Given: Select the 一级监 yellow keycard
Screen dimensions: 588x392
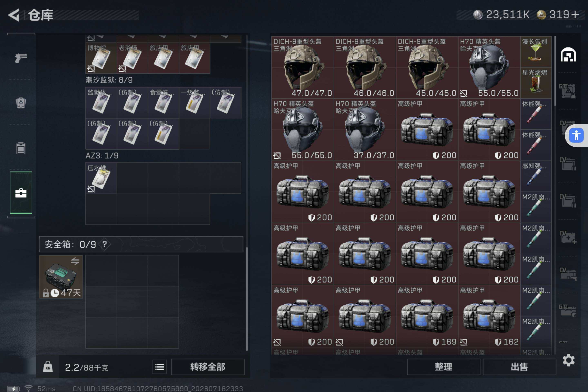Looking at the screenshot, I should (194, 102).
